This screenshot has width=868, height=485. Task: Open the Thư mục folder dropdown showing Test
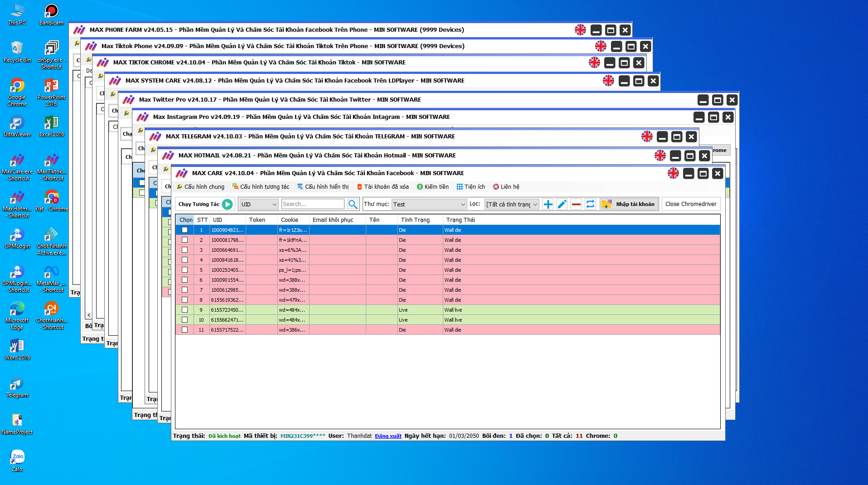click(429, 204)
